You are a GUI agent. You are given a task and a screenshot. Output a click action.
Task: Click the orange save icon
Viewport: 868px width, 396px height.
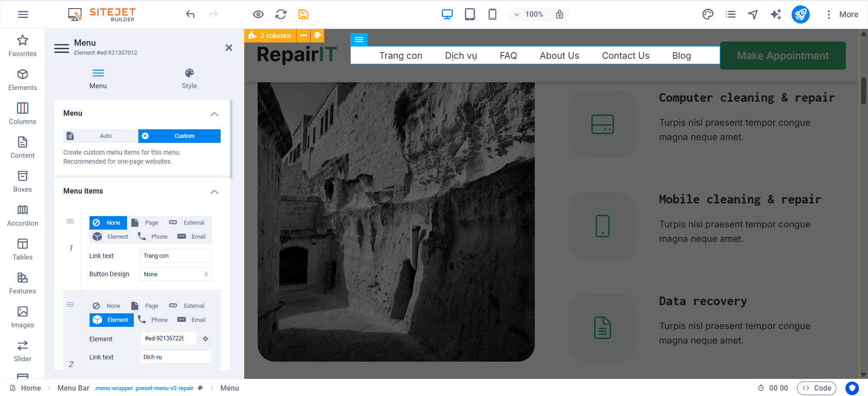click(x=303, y=14)
